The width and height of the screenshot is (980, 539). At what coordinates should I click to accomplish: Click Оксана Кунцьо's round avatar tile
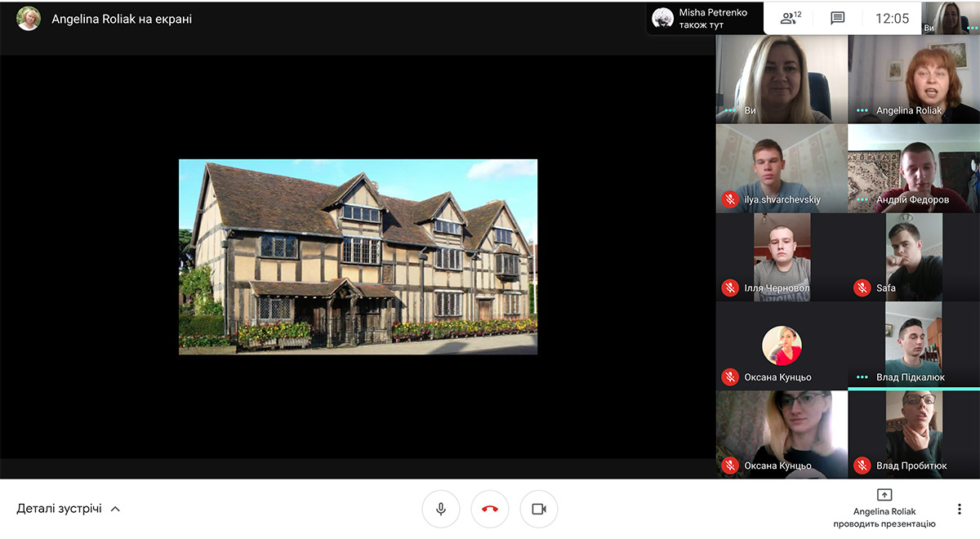pos(782,345)
